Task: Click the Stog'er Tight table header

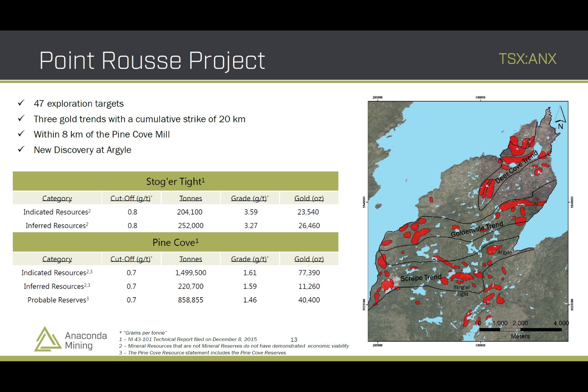Action: point(175,181)
